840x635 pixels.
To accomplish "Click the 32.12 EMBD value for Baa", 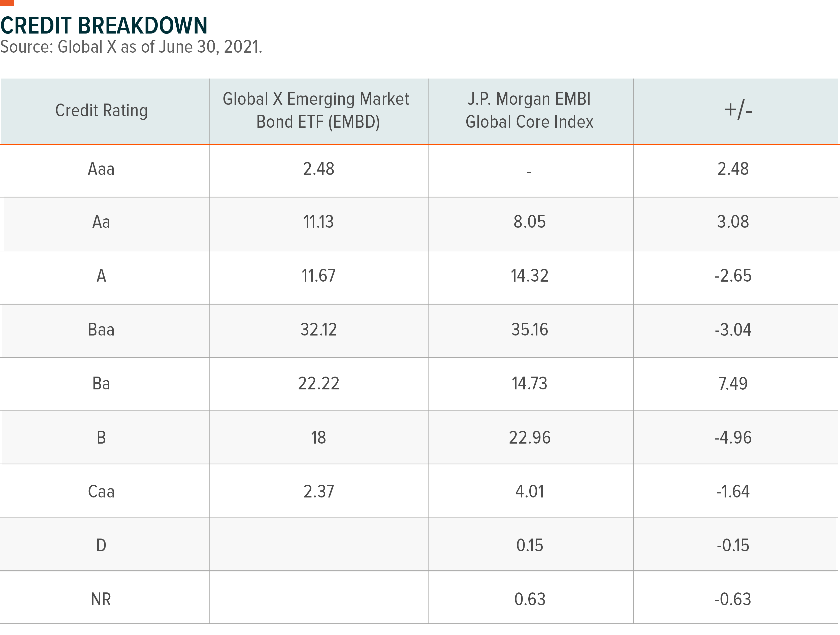I will 318,330.
